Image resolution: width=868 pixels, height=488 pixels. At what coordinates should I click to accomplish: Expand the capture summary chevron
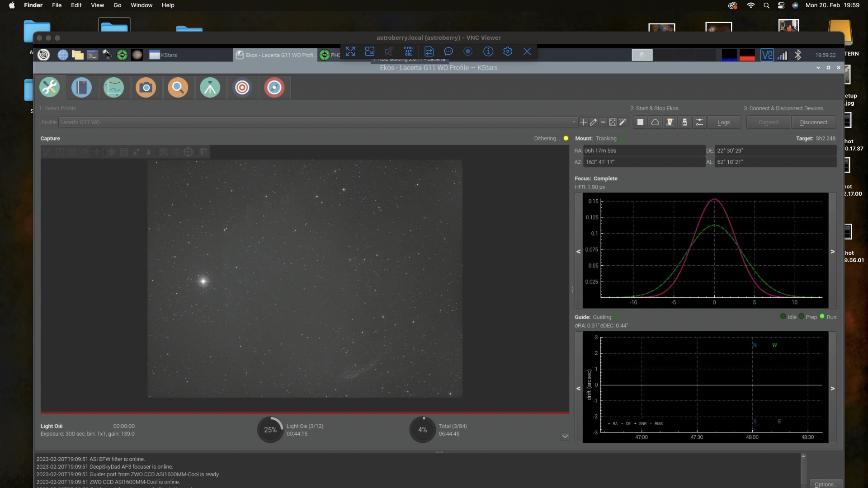pyautogui.click(x=565, y=436)
